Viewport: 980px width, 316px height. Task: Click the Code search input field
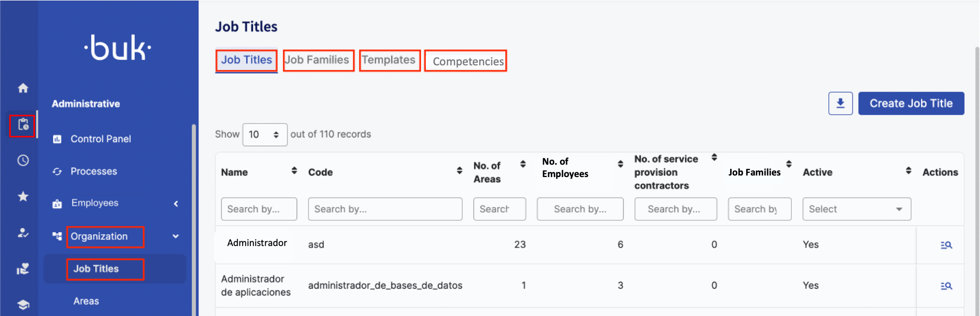(x=385, y=209)
